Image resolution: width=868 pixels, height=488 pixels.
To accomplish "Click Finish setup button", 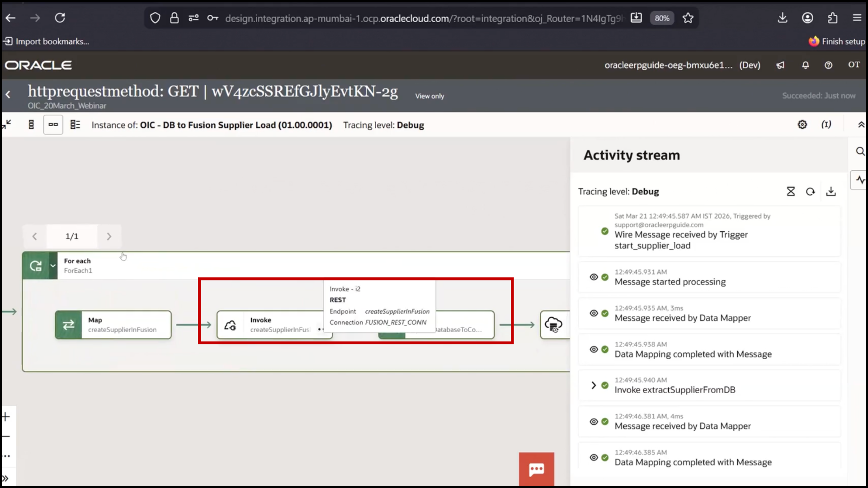I will click(x=837, y=42).
